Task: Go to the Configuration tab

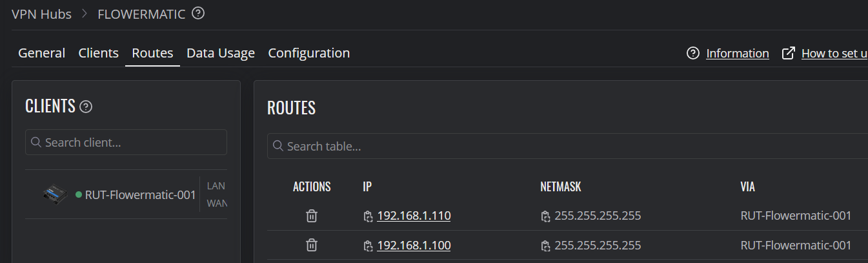Action: click(309, 53)
